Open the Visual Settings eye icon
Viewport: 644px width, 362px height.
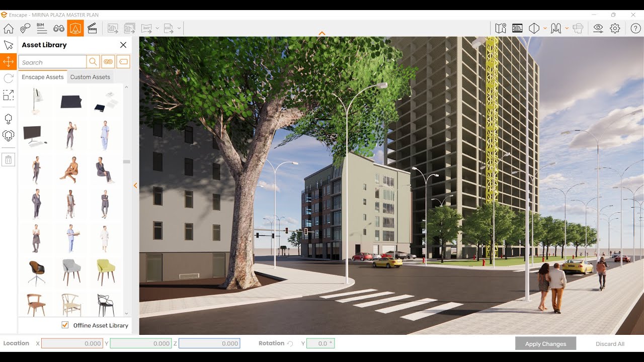click(598, 28)
